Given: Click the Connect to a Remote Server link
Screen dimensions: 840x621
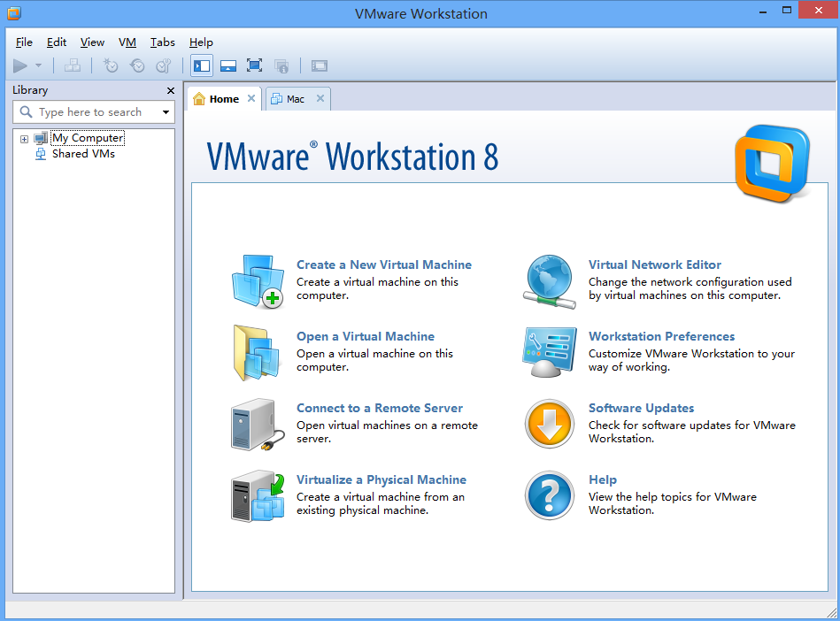Looking at the screenshot, I should pos(380,408).
